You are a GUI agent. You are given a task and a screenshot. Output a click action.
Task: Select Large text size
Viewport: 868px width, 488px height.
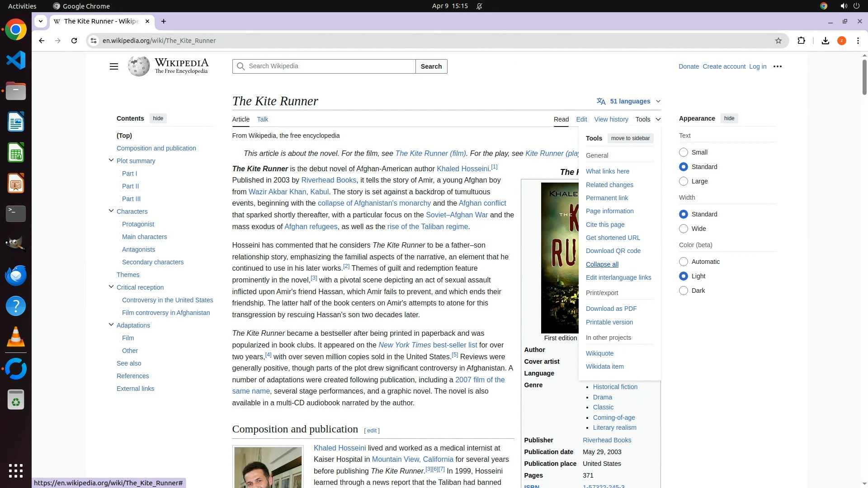[684, 181]
